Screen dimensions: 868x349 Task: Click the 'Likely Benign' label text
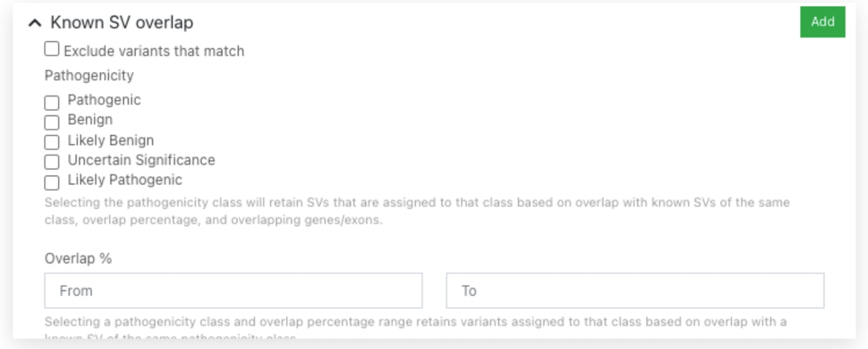point(110,140)
